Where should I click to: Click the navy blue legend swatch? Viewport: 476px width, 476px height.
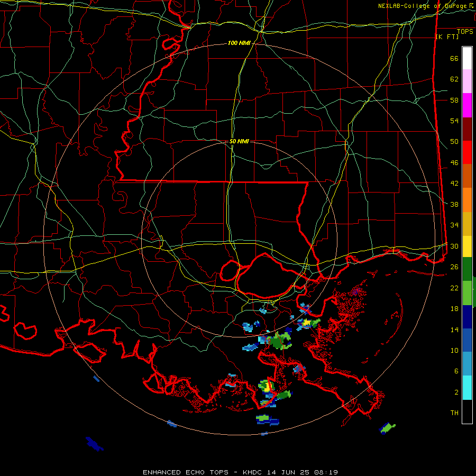click(x=467, y=317)
